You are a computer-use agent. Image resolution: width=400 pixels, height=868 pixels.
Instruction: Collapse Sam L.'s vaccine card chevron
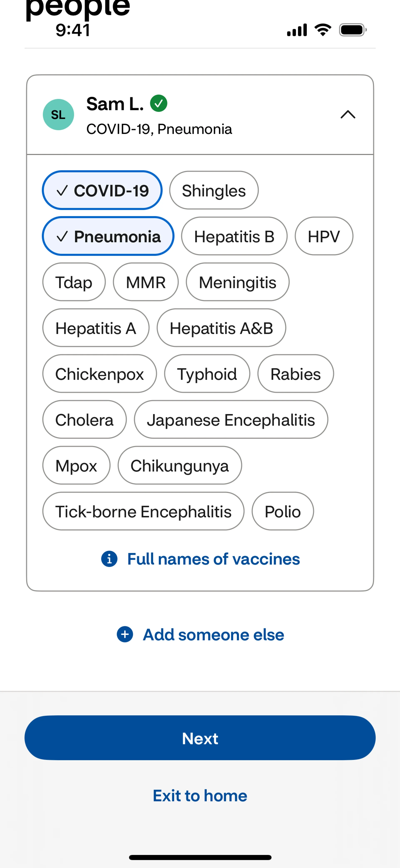coord(348,114)
